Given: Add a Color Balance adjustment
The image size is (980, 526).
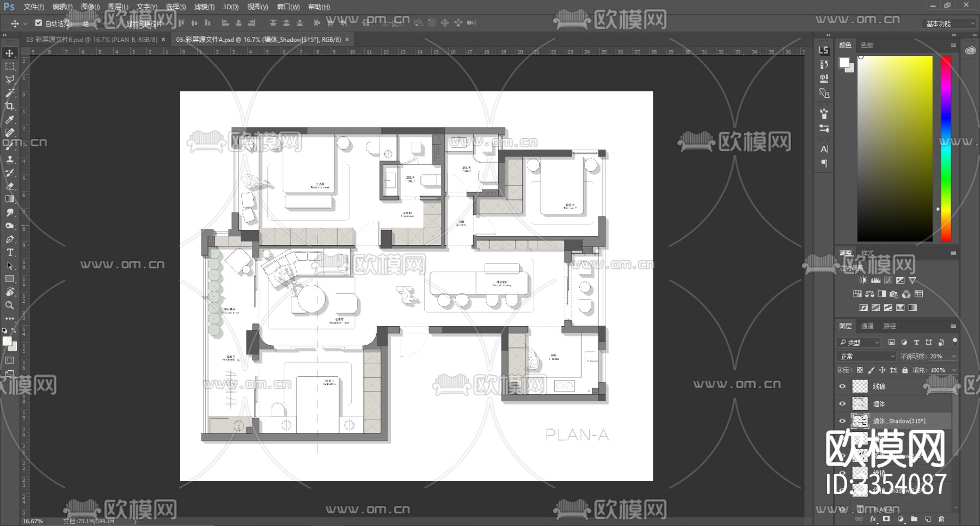Looking at the screenshot, I should click(x=869, y=294).
